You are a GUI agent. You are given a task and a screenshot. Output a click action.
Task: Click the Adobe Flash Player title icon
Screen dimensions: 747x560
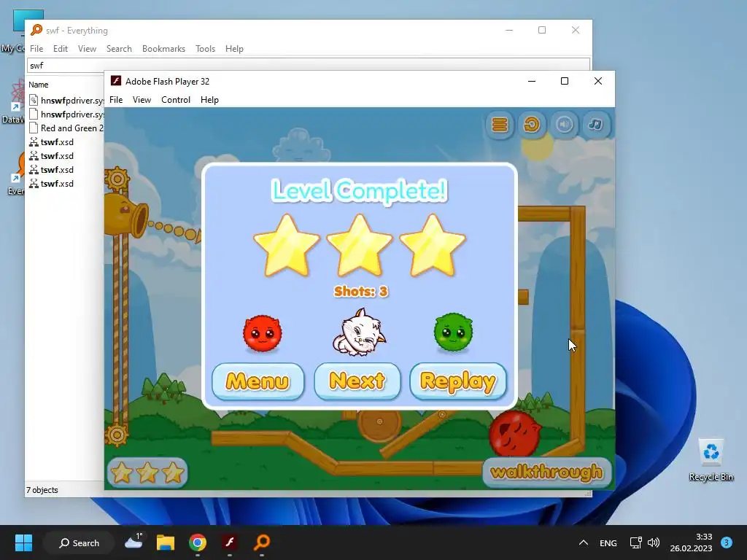pos(116,81)
